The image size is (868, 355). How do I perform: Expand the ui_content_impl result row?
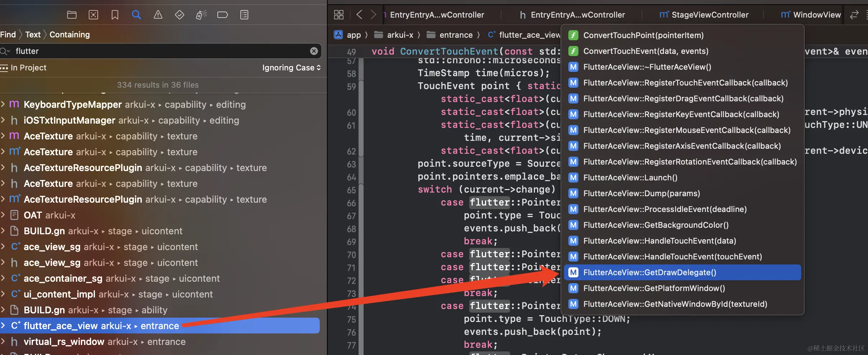pyautogui.click(x=3, y=294)
